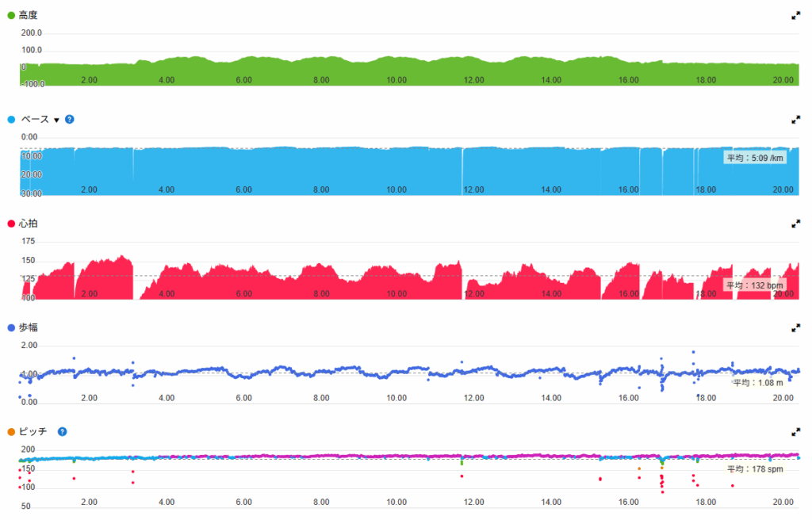Open the ピッチ chart in expanded view
The height and width of the screenshot is (520, 812).
pos(795,432)
